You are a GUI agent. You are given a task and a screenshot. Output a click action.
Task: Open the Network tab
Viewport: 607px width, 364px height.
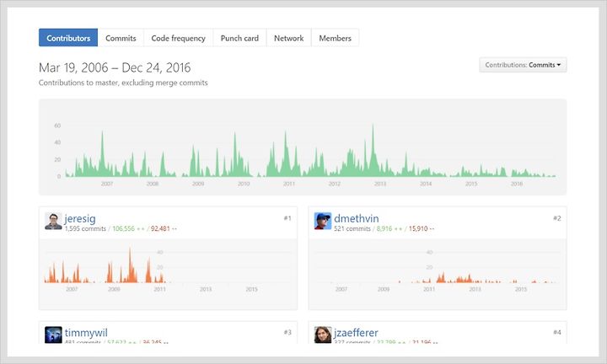[x=289, y=38]
